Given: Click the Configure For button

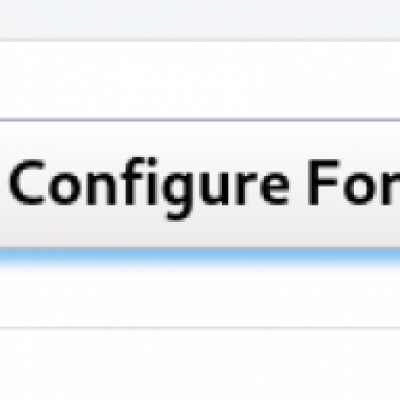Looking at the screenshot, I should pos(200,184).
